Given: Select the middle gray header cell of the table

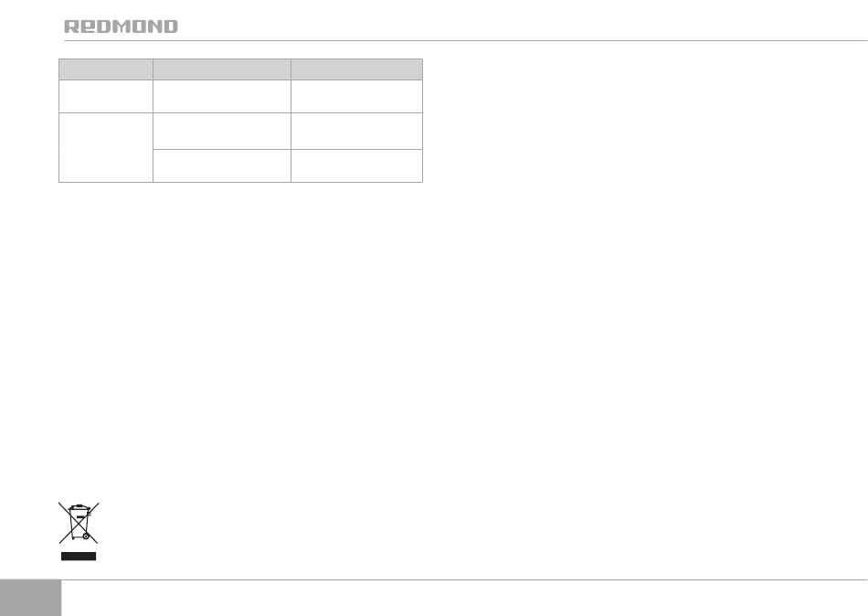Looking at the screenshot, I should pyautogui.click(x=222, y=69).
